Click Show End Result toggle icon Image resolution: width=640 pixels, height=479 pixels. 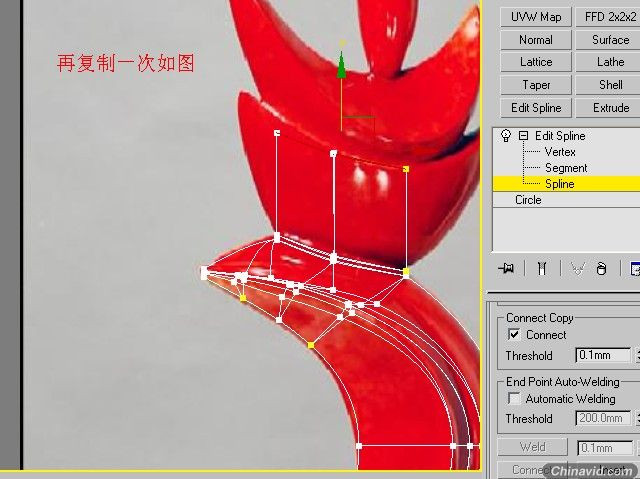[x=541, y=268]
